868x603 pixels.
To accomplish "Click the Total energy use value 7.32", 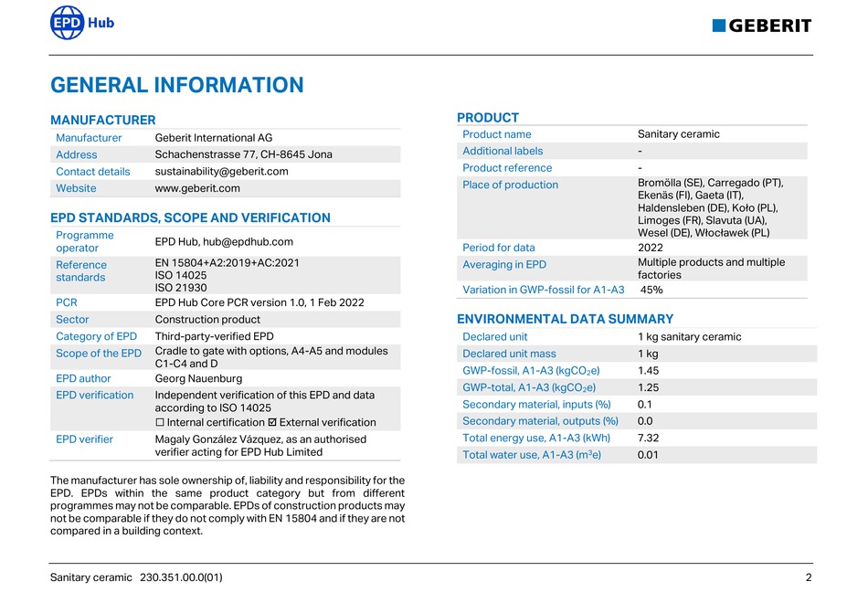I will [x=648, y=438].
